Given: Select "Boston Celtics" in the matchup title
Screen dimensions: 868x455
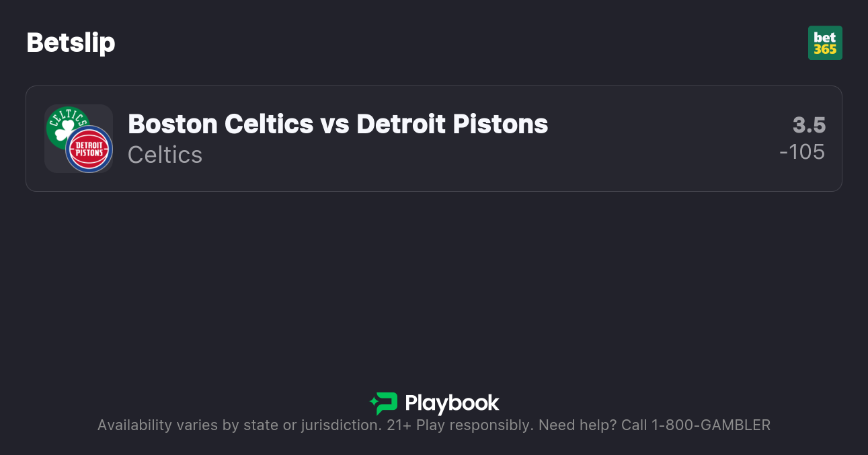Looking at the screenshot, I should pyautogui.click(x=221, y=124).
